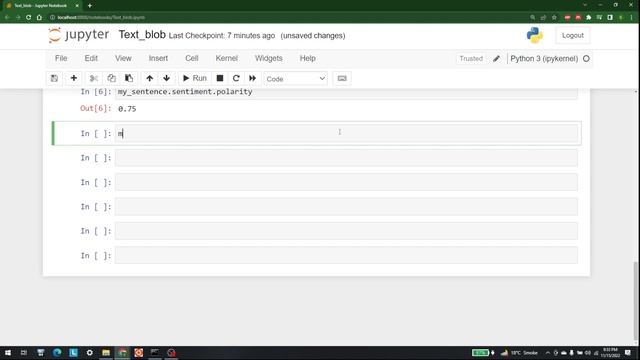Rename the notebook title Text_blob
Viewport: 640px width, 360px height.
tap(142, 35)
